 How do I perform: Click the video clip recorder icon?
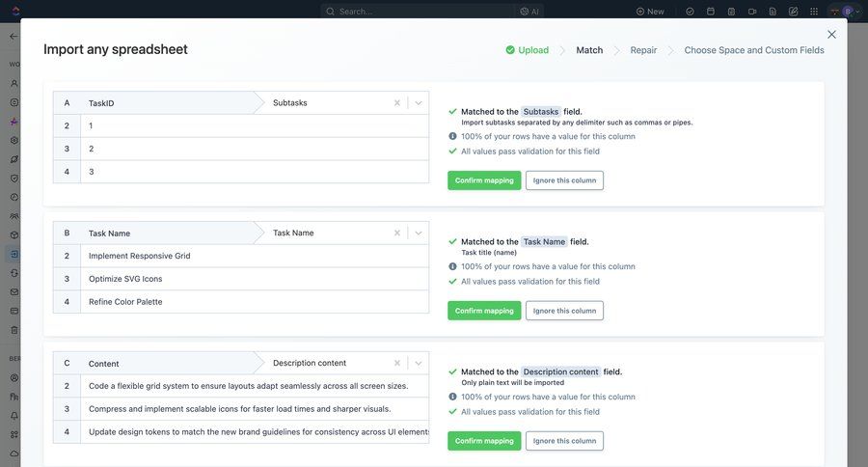752,11
